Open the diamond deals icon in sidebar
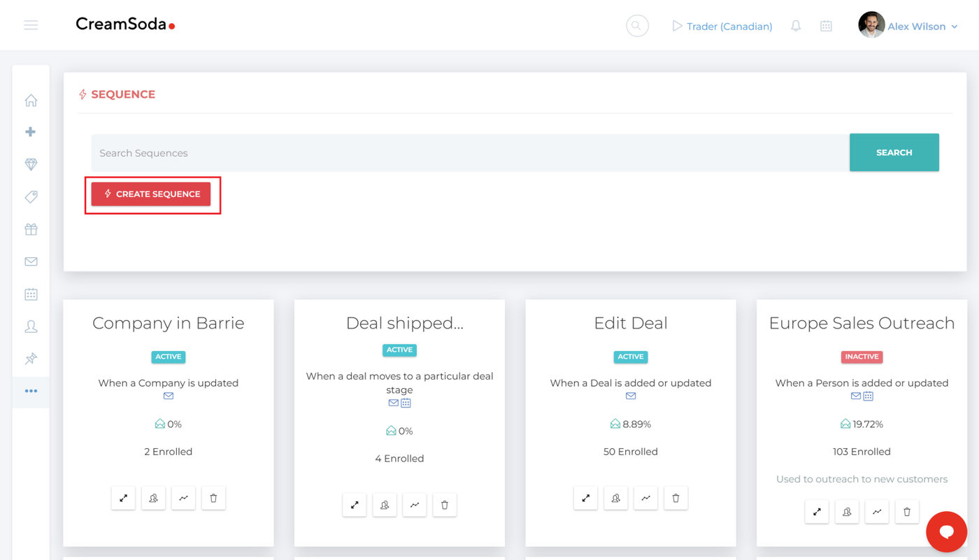 [31, 164]
